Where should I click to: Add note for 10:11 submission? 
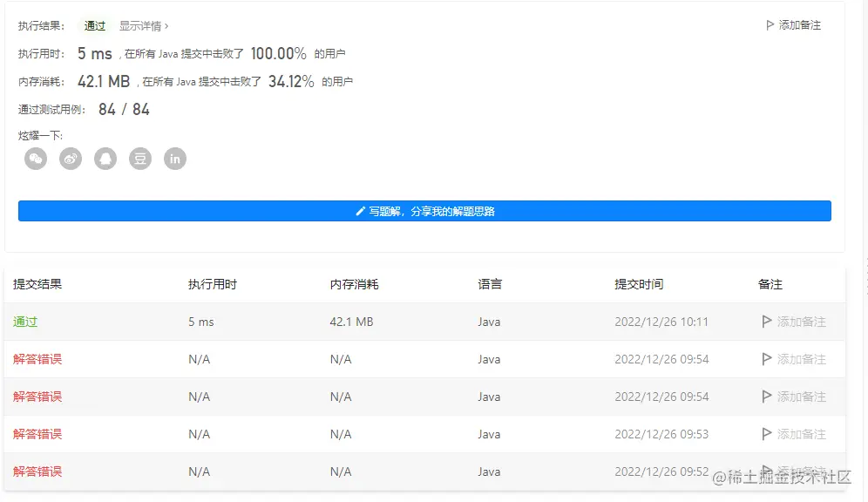pyautogui.click(x=794, y=322)
